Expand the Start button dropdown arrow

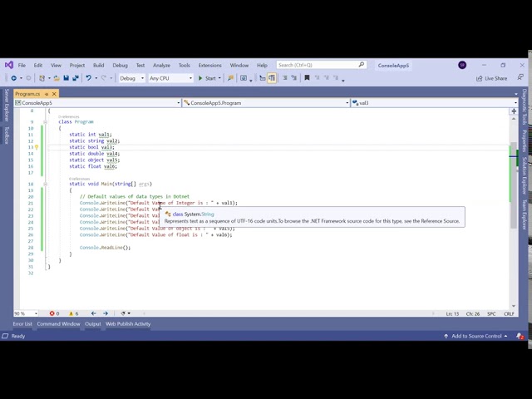[x=219, y=78]
